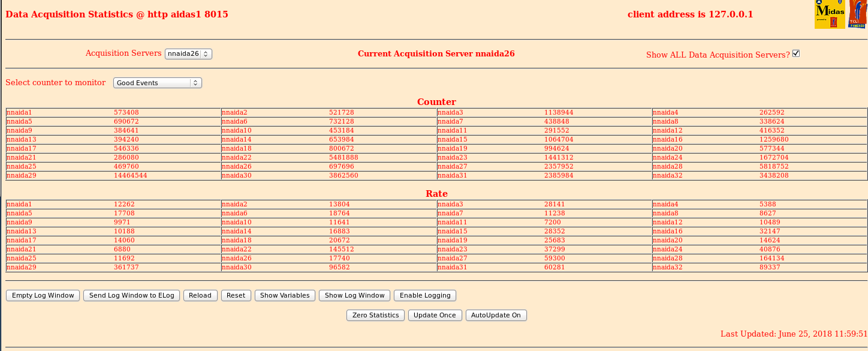Click Enable Logging button
The width and height of the screenshot is (868, 351).
click(x=425, y=295)
